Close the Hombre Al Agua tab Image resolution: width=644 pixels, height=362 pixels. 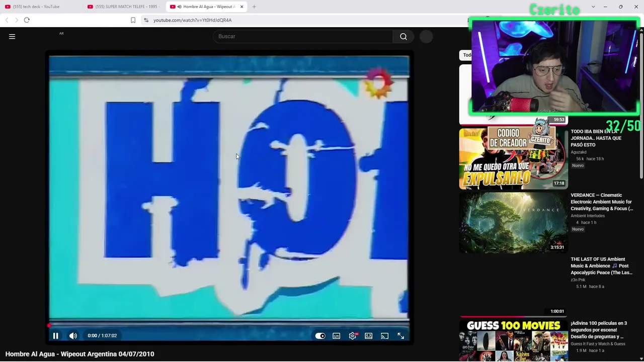[x=242, y=7]
